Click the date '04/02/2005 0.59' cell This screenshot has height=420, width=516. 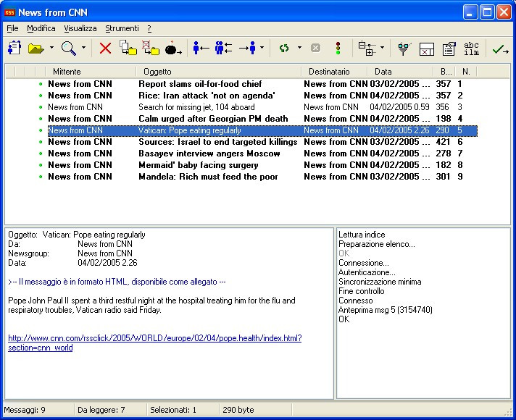(x=399, y=107)
